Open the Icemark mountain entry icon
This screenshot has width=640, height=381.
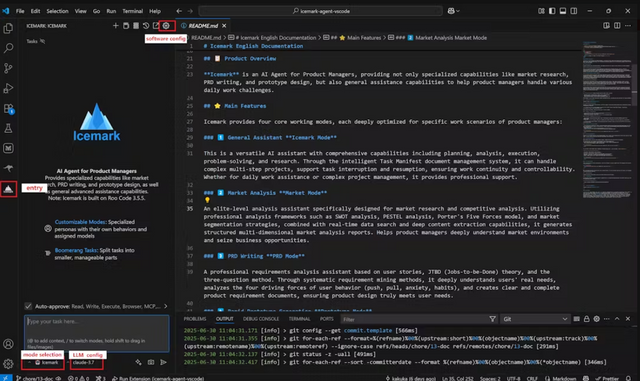pyautogui.click(x=8, y=189)
